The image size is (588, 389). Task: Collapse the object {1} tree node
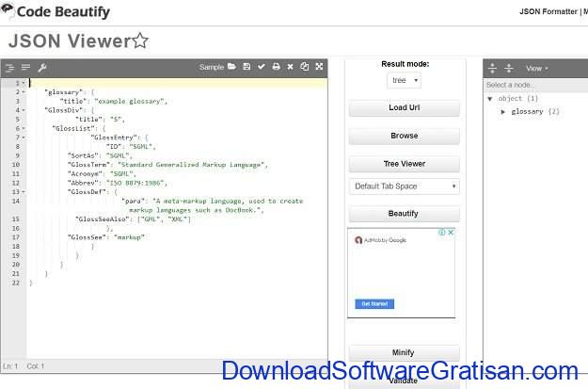[x=490, y=99]
